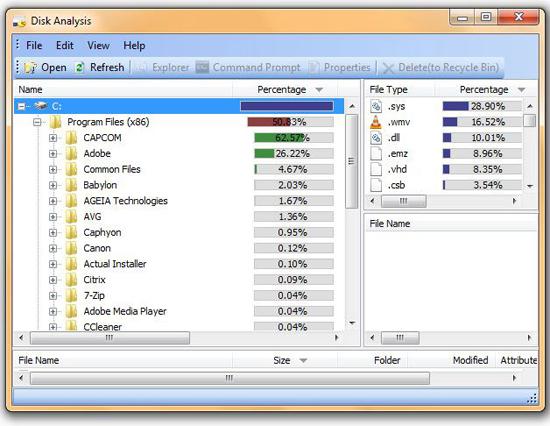The image size is (550, 426).
Task: Expand the AGEIA Technologies folder node
Action: (x=53, y=201)
